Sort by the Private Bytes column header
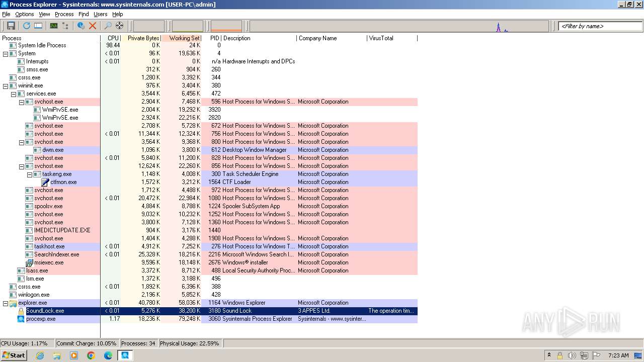Screen dimensions: 644x362 click(141, 38)
